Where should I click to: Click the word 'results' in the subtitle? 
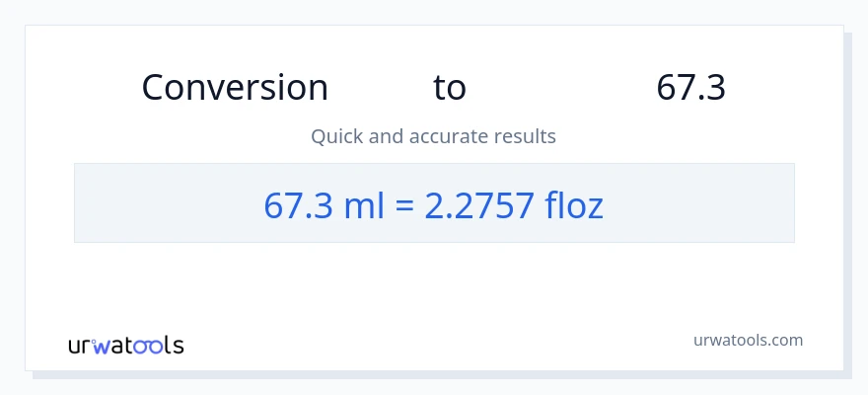tap(526, 136)
